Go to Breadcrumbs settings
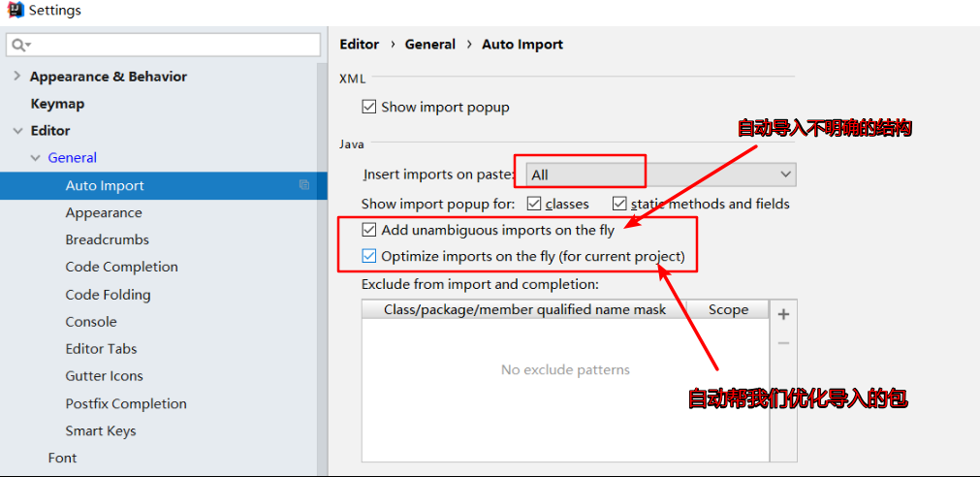The height and width of the screenshot is (477, 980). [107, 239]
